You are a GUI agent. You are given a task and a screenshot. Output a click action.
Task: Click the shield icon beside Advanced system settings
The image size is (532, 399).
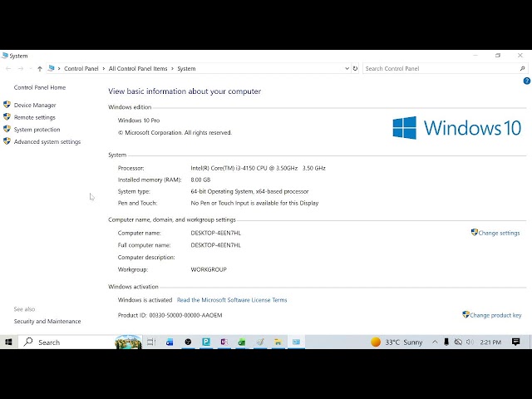pyautogui.click(x=7, y=141)
